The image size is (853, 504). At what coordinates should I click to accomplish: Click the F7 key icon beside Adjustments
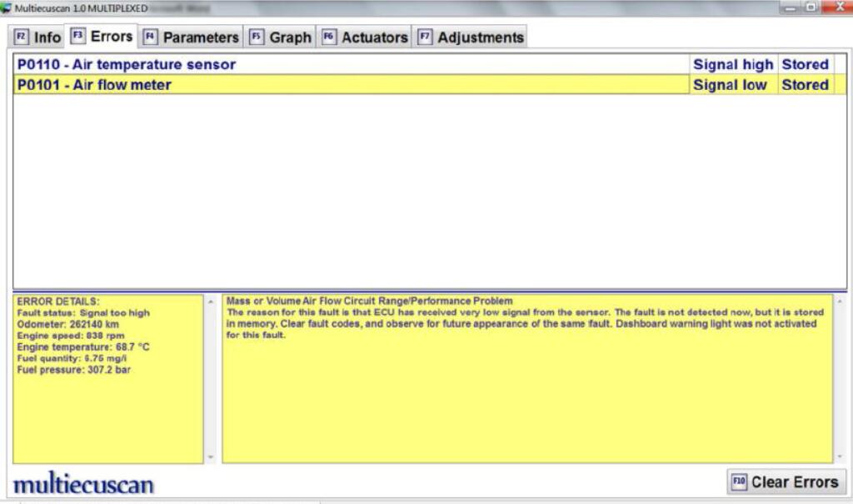[425, 37]
